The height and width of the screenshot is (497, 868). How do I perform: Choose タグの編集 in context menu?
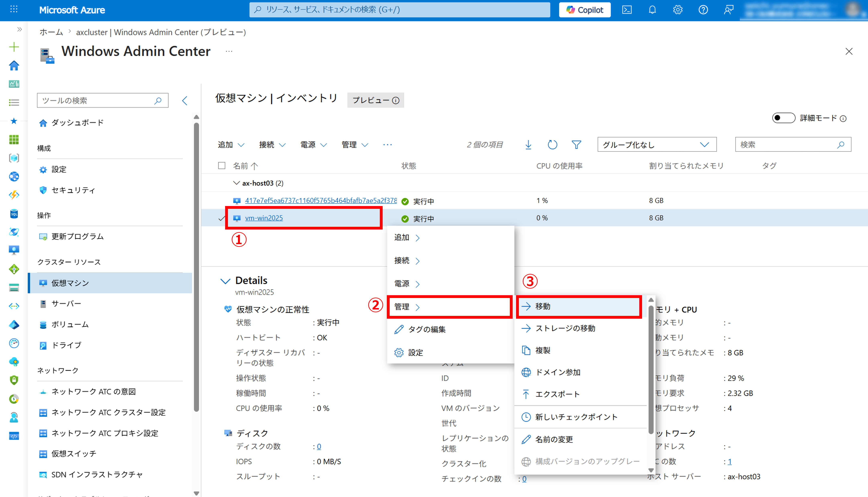point(450,329)
